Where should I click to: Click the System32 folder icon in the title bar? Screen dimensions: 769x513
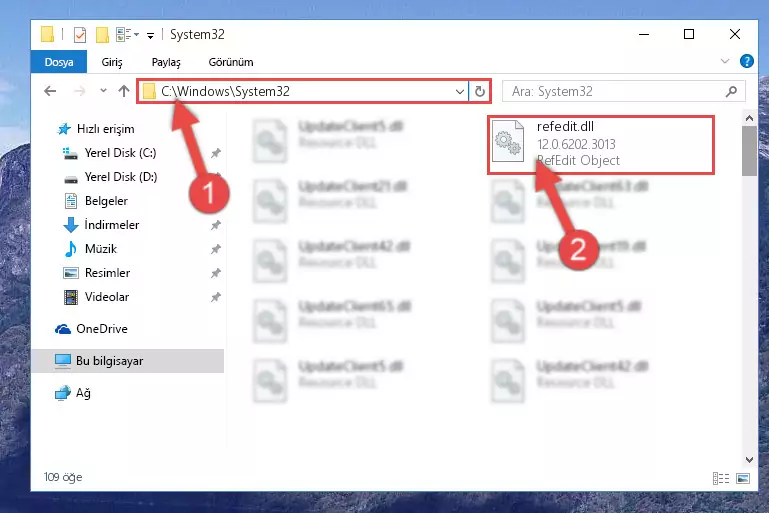point(48,34)
